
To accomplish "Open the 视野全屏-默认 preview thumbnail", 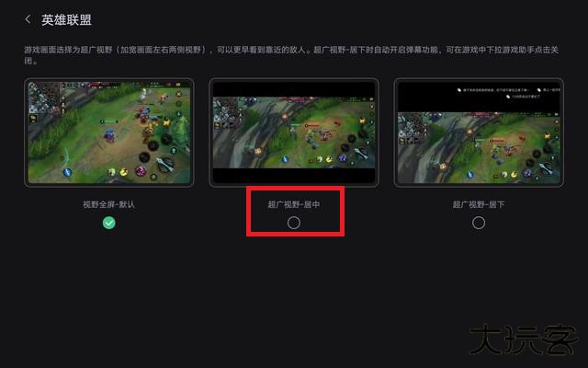I will [109, 132].
